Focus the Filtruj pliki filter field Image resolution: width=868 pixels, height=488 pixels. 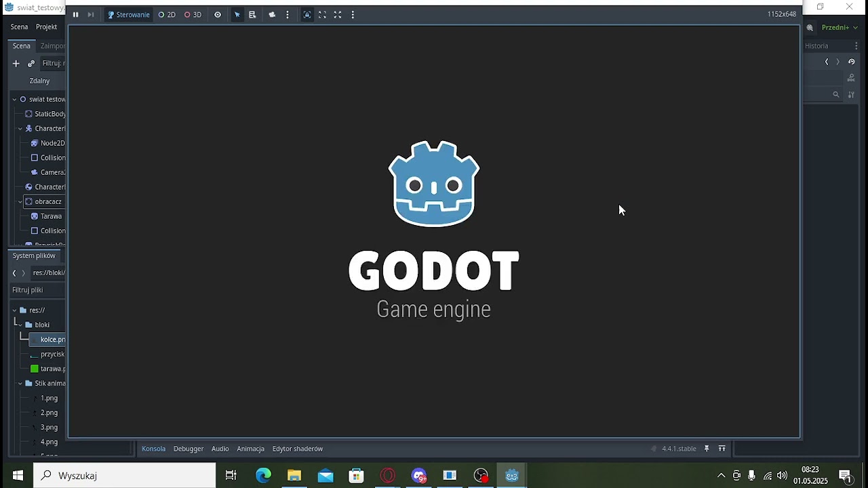[37, 290]
